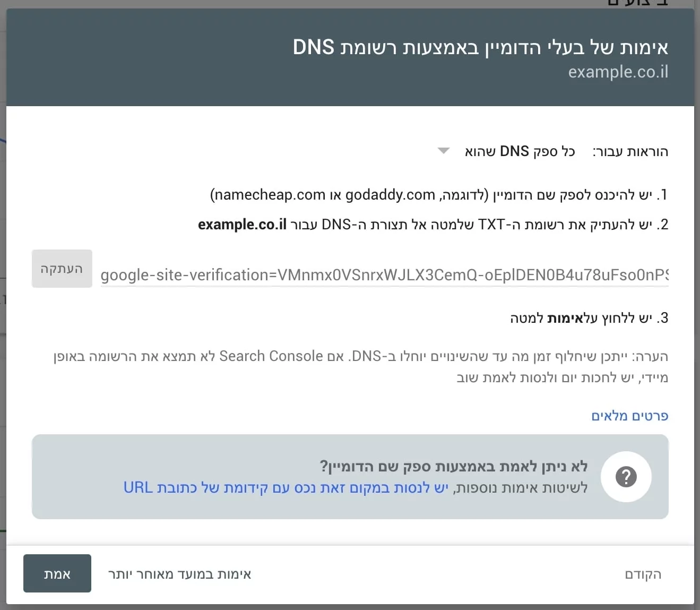The image size is (700, 610).
Task: Click the text לשיטות אימות נוספות
Action: pyautogui.click(x=521, y=487)
